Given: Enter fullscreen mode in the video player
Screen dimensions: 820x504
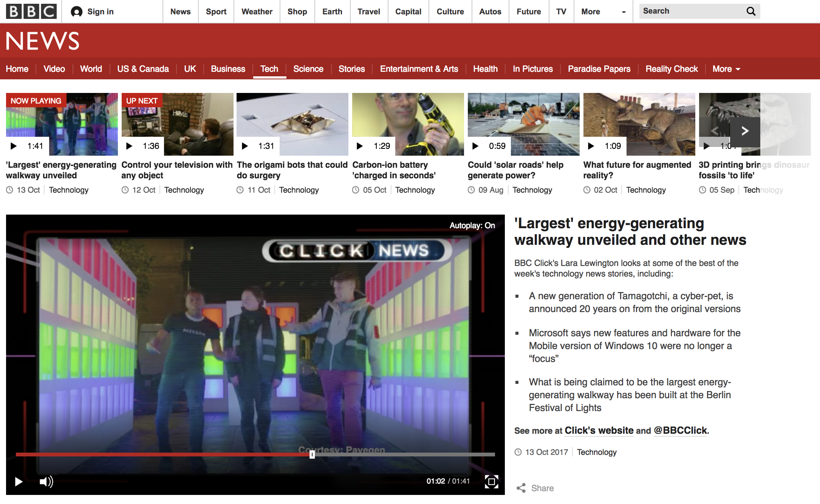Looking at the screenshot, I should point(491,481).
